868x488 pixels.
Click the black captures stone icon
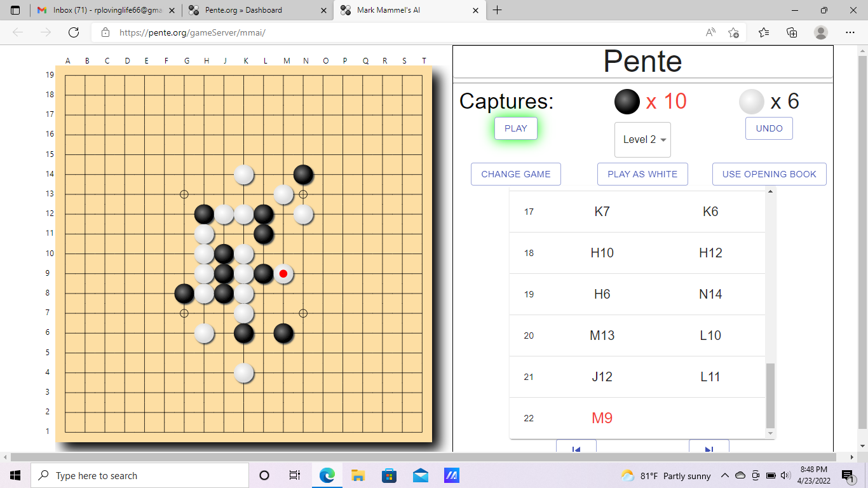tap(627, 102)
